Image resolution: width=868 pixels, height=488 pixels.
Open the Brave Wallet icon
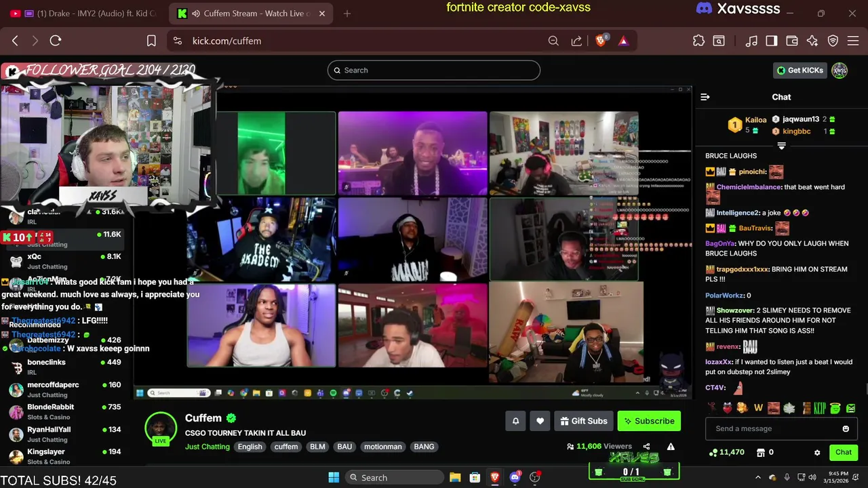[x=791, y=41]
